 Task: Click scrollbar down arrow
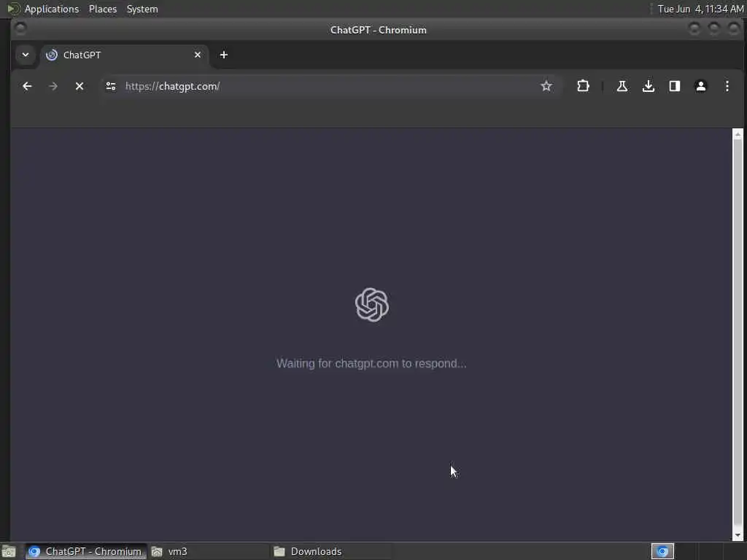click(x=738, y=535)
